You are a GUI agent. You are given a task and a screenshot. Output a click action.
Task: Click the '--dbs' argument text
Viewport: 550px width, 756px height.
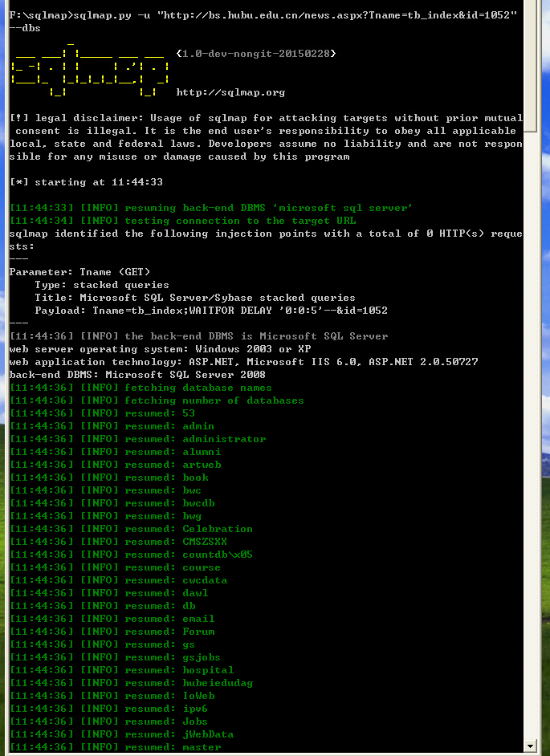click(25, 28)
